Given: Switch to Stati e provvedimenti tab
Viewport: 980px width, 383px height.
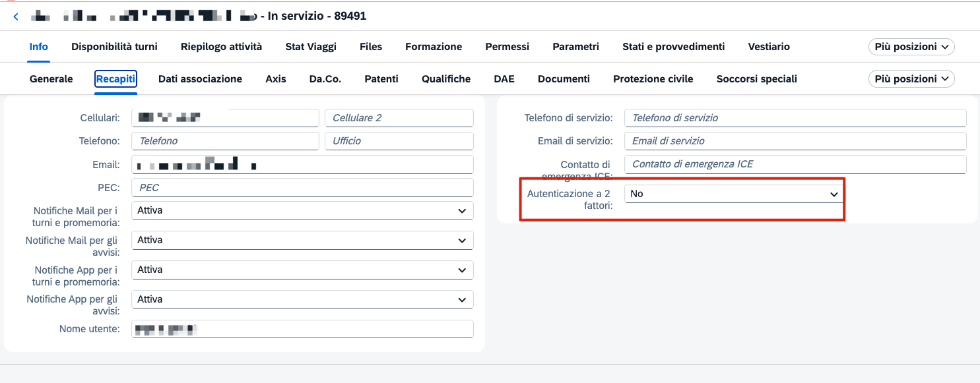Looking at the screenshot, I should coord(674,47).
